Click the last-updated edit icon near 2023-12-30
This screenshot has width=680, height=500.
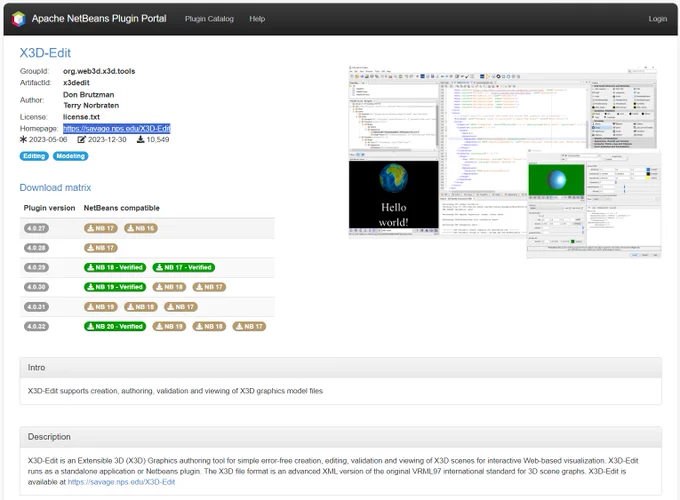tap(82, 140)
